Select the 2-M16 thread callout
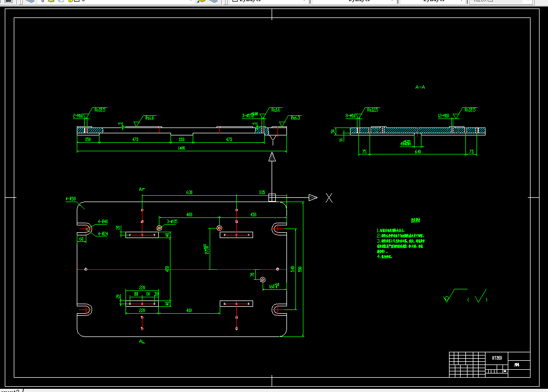The image size is (548, 392). (78, 115)
